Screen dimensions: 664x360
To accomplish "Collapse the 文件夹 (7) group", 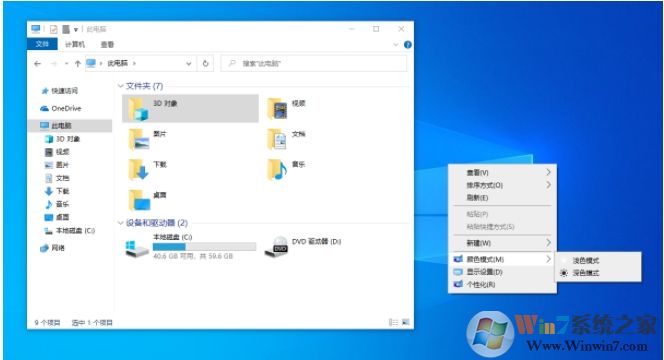I will (120, 86).
